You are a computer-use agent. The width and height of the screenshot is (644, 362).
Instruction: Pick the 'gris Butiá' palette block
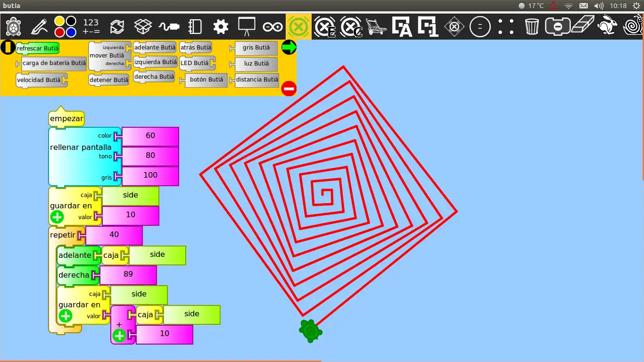click(254, 48)
